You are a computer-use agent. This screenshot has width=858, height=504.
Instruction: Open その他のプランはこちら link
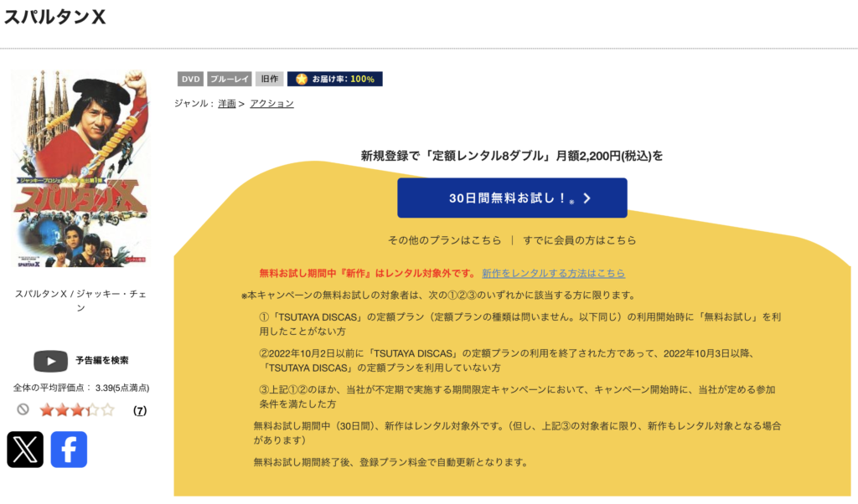pos(444,240)
